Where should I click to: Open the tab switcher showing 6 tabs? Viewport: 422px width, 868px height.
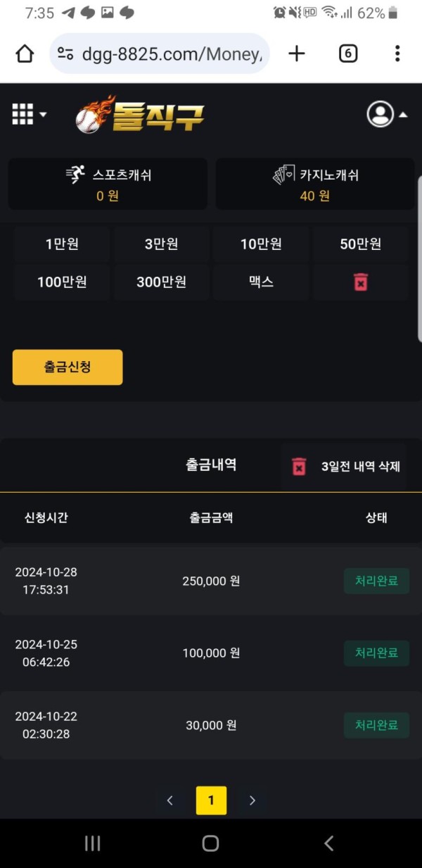(x=348, y=54)
